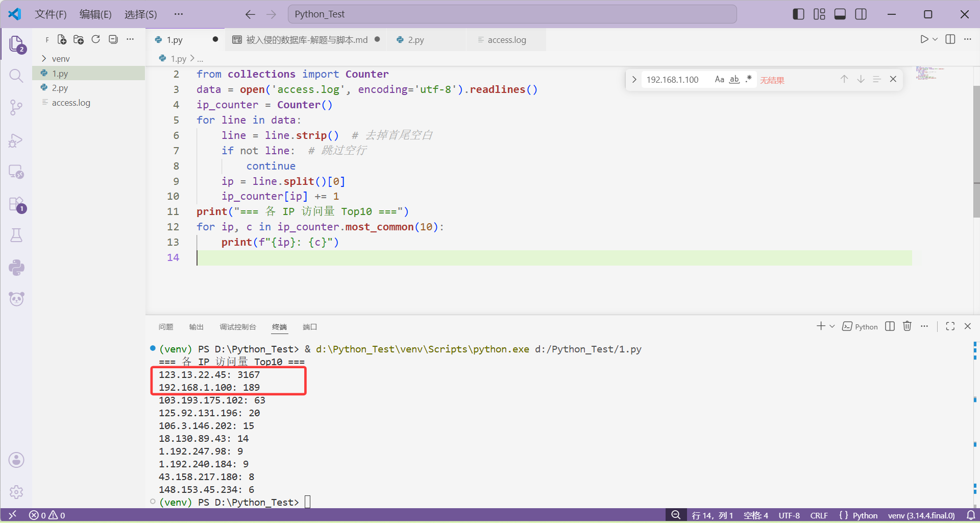Toggle the bottom panel visibility
Image resolution: width=980 pixels, height=523 pixels.
click(x=840, y=14)
